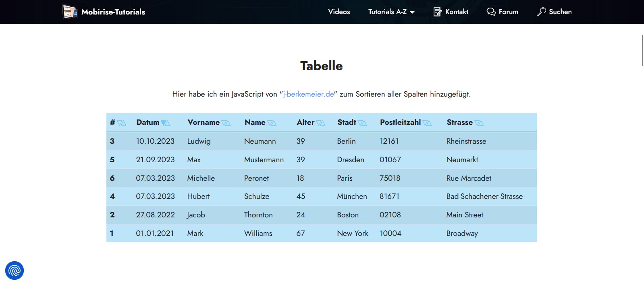Click the Tabelle heading
The height and width of the screenshot is (285, 644).
[321, 66]
